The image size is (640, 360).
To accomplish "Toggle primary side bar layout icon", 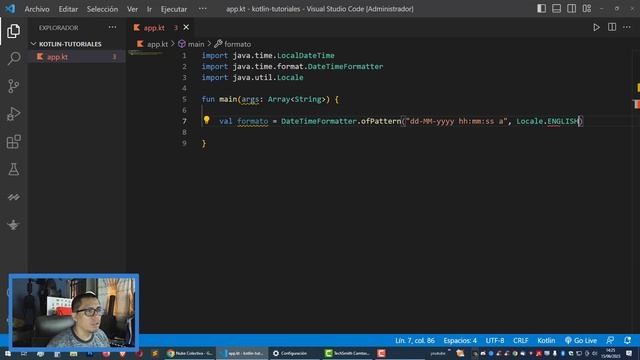I will [x=541, y=9].
